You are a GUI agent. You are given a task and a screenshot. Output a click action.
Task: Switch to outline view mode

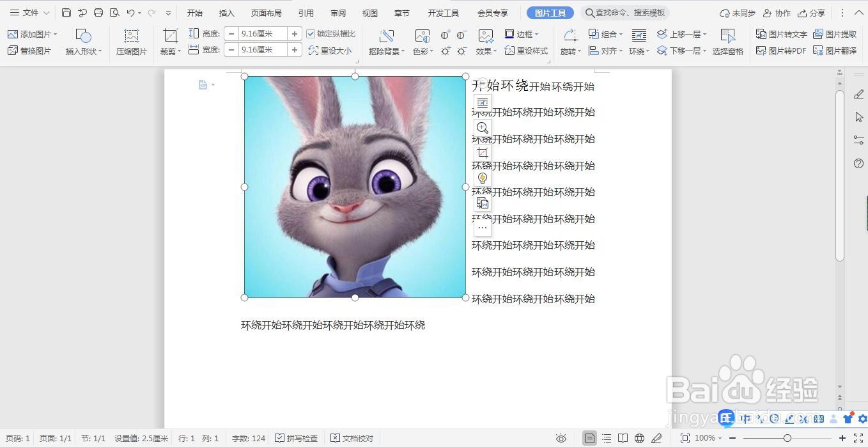click(x=607, y=438)
